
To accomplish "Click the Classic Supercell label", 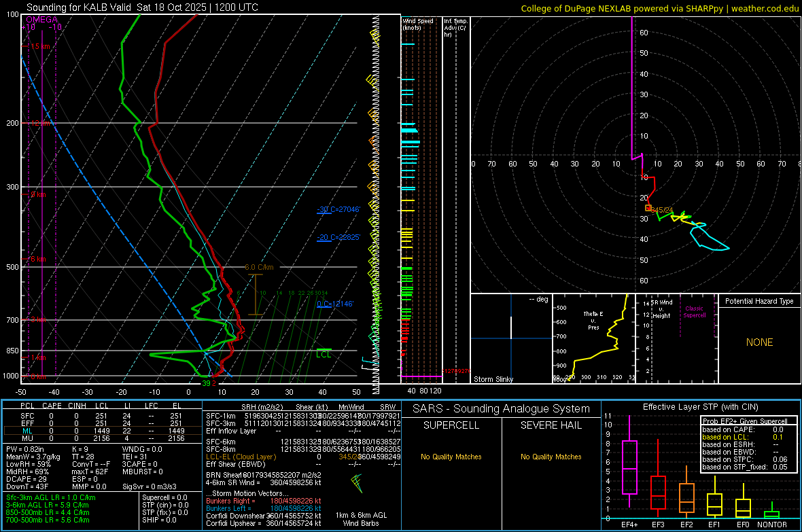I will pyautogui.click(x=694, y=312).
